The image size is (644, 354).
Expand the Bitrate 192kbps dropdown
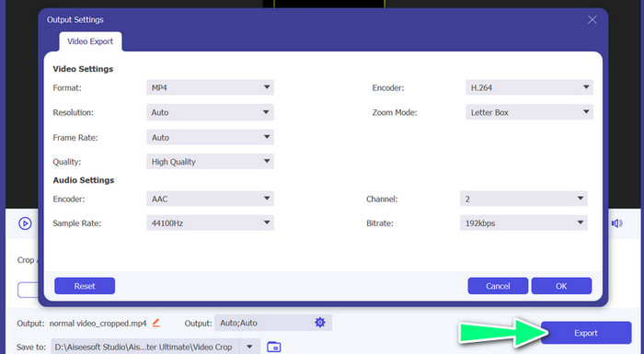pos(523,223)
